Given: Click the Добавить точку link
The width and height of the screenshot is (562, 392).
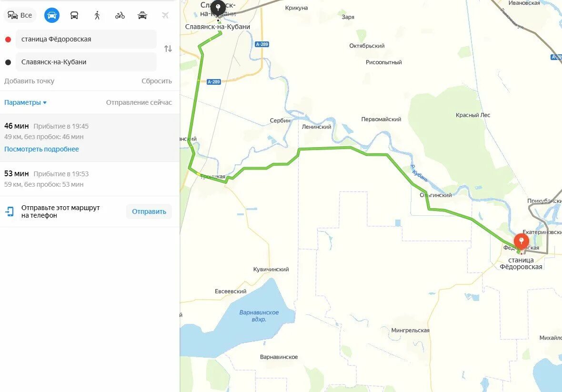Looking at the screenshot, I should coord(30,81).
